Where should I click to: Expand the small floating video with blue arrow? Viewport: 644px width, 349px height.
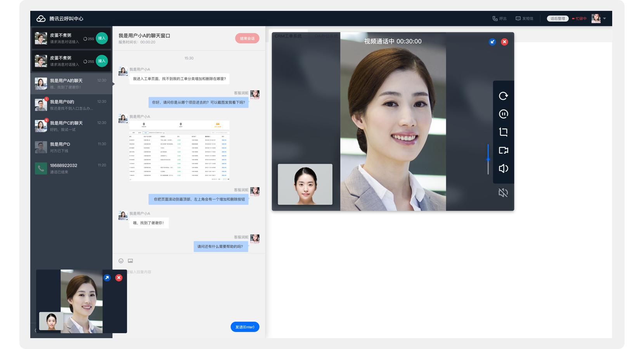107,278
